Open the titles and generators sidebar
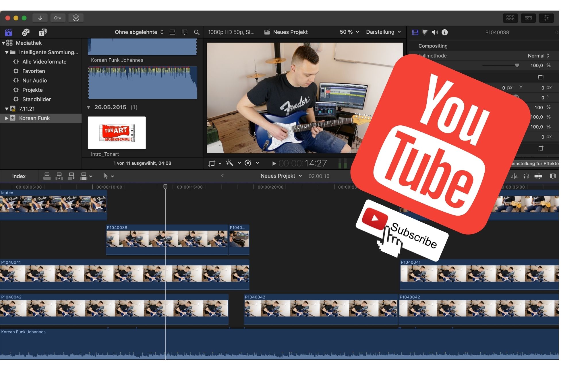The width and height of the screenshot is (588, 368). click(43, 32)
